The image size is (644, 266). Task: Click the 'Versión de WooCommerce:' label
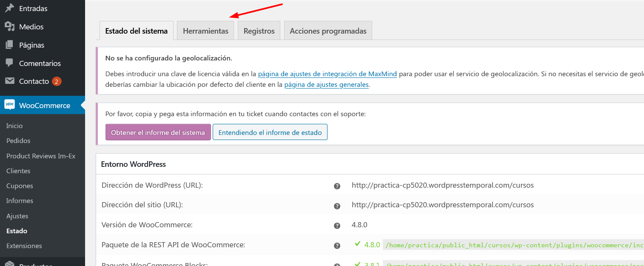147,225
